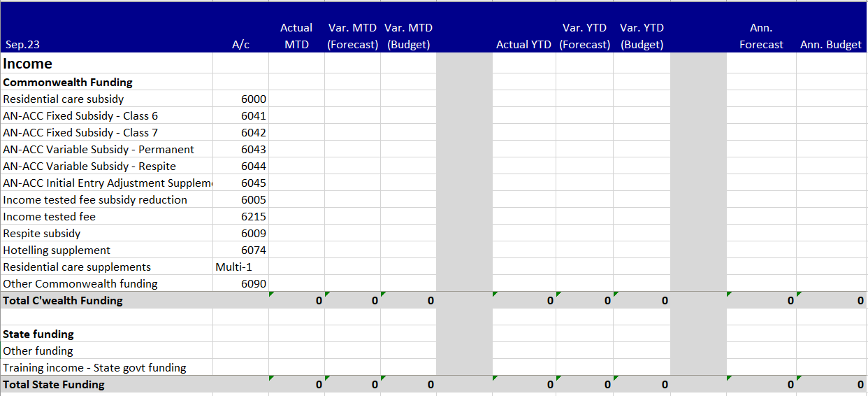Select the 'Var. YTD (Budget)' header cell
This screenshot has width=868, height=396.
[642, 28]
